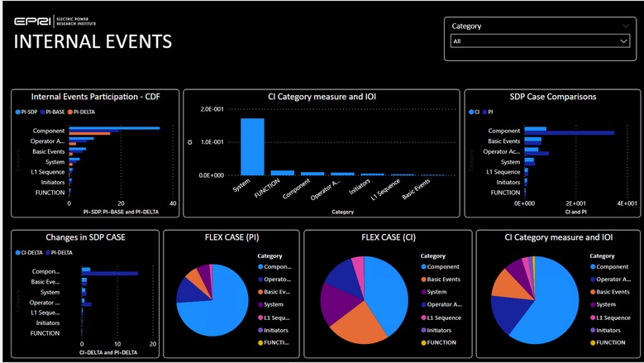Click Operator A... legend marker in FLEX CASE (CI)
Screen dimensions: 644x363
click(x=423, y=304)
